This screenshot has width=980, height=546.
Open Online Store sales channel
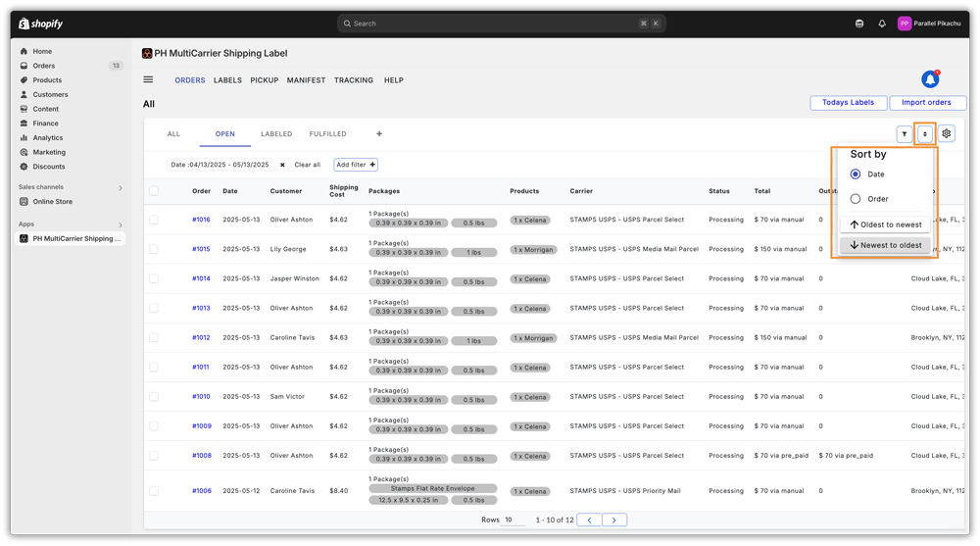(x=53, y=201)
